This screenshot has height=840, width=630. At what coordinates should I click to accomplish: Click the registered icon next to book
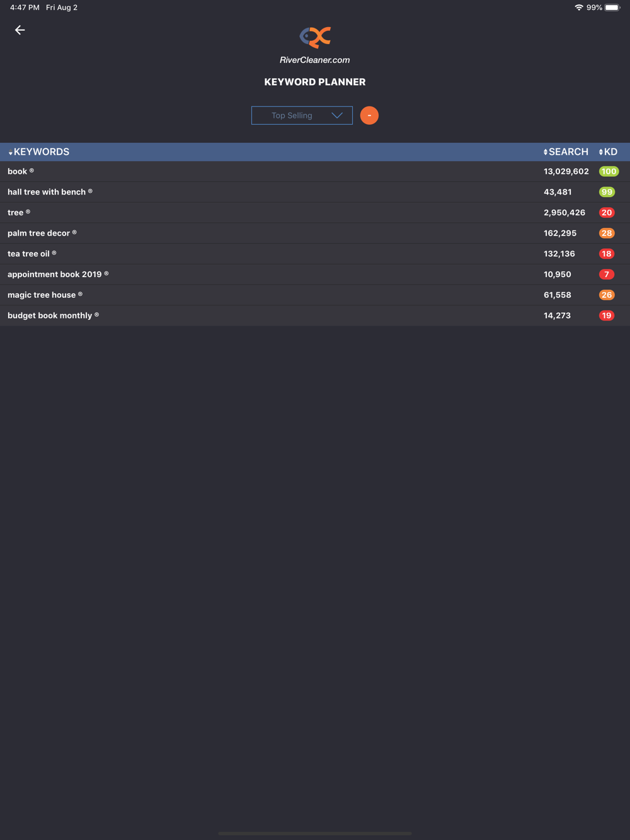pos(31,171)
